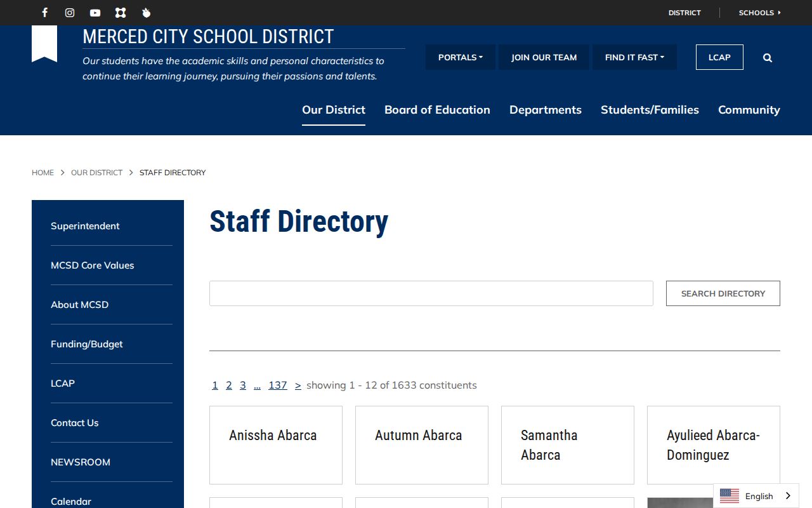This screenshot has width=812, height=508.
Task: Click the 'showing 1 - 12 of 1633 constituents' text
Action: coord(391,385)
